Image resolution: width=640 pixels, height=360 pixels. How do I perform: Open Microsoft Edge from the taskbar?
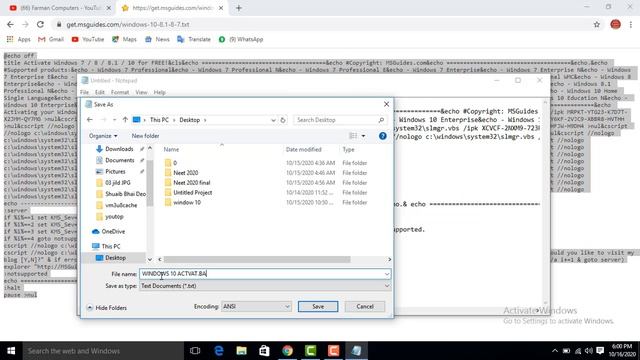pyautogui.click(x=218, y=351)
